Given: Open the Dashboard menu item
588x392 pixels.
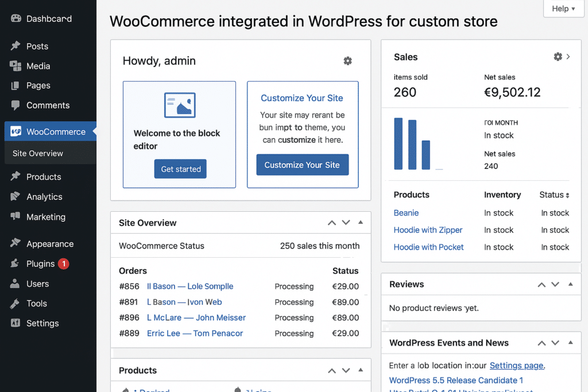Looking at the screenshot, I should [48, 18].
